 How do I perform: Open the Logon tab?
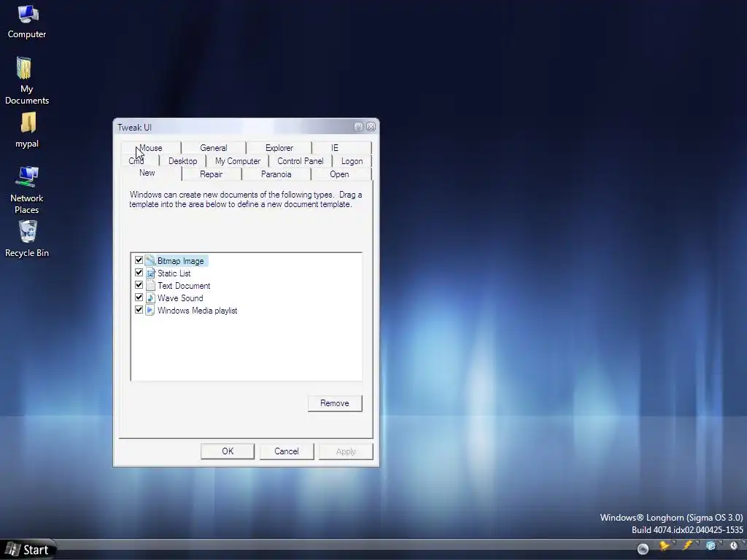(x=352, y=161)
